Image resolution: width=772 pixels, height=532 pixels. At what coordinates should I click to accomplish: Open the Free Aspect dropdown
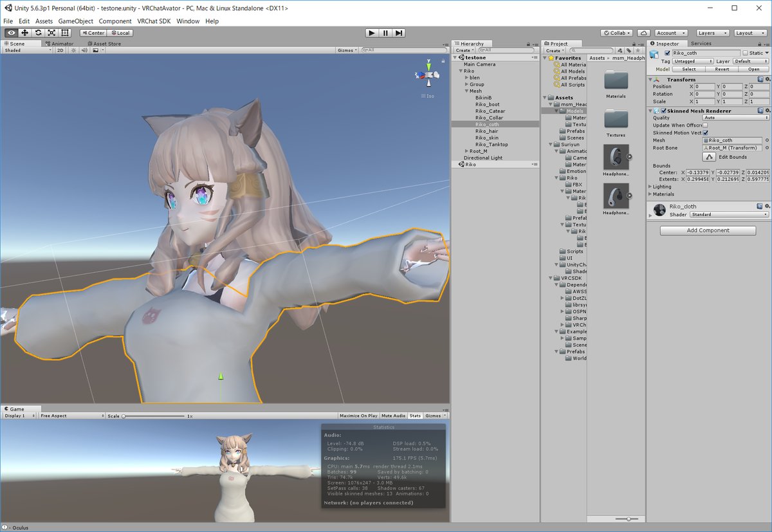click(71, 416)
